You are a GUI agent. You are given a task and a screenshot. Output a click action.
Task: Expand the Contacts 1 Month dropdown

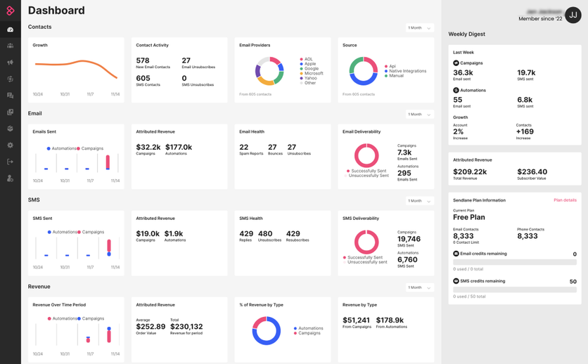[x=420, y=27]
